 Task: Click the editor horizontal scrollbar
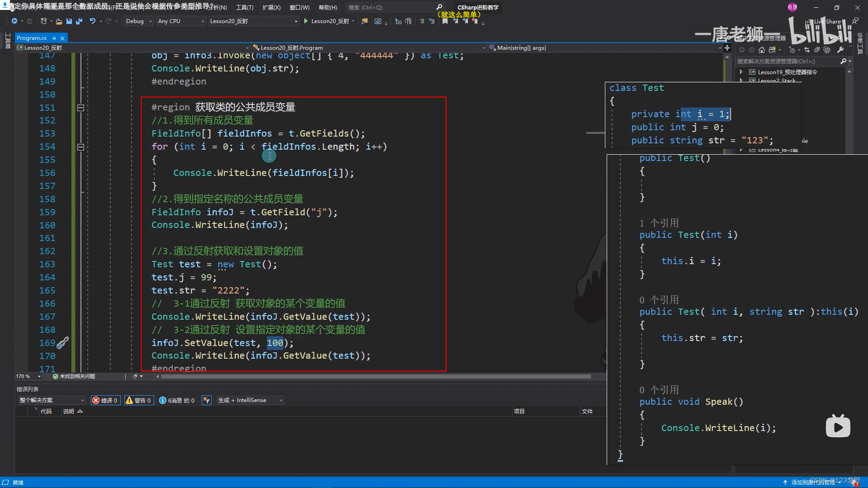[x=376, y=376]
